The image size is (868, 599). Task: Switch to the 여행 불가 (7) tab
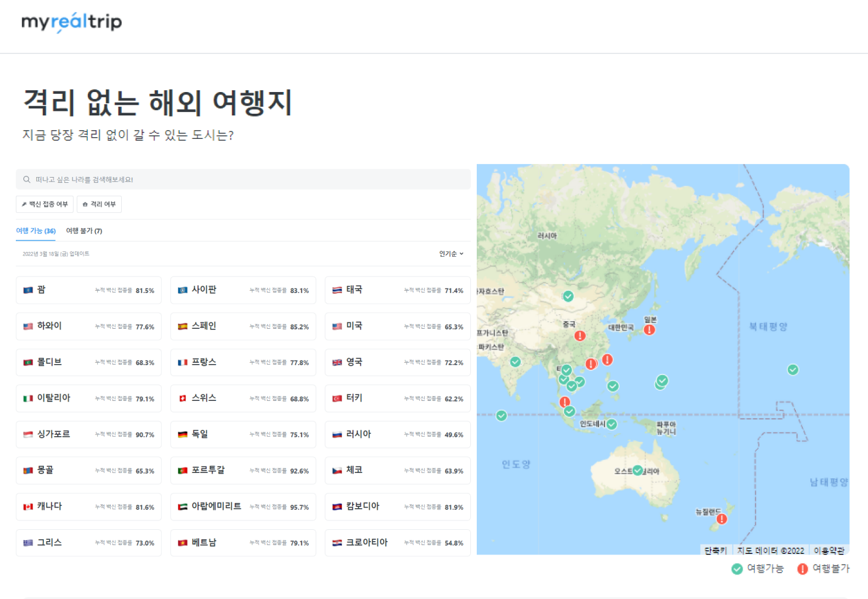point(84,231)
